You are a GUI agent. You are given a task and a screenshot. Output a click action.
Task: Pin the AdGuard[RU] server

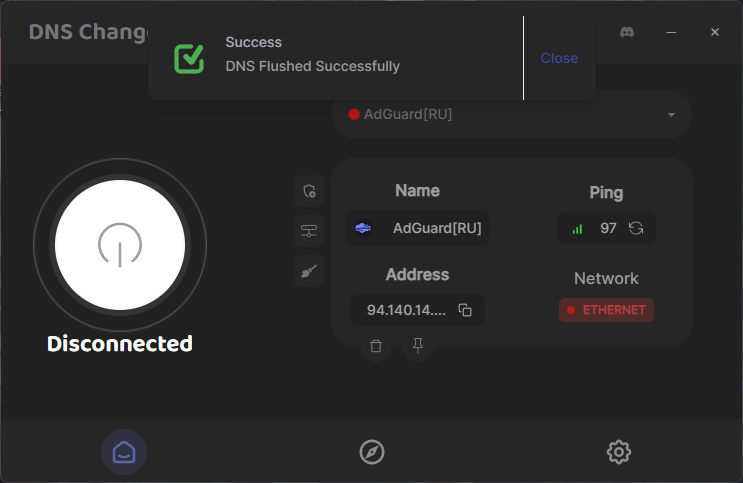coord(417,346)
